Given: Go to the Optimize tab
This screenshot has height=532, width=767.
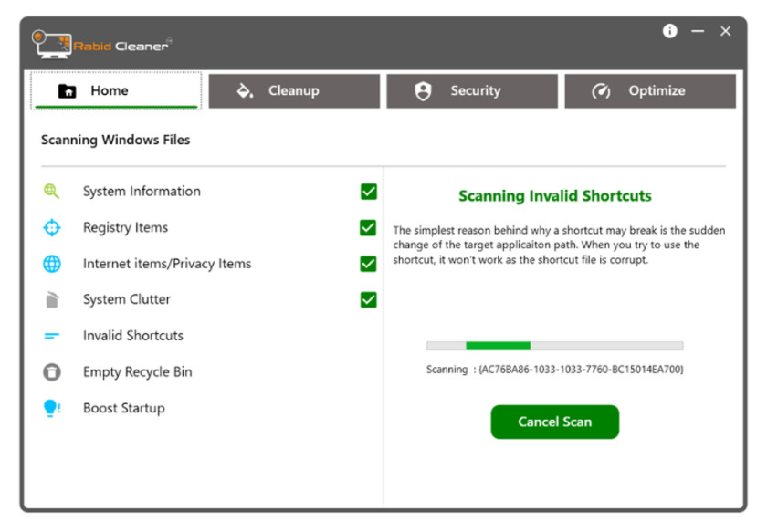Looking at the screenshot, I should (649, 91).
